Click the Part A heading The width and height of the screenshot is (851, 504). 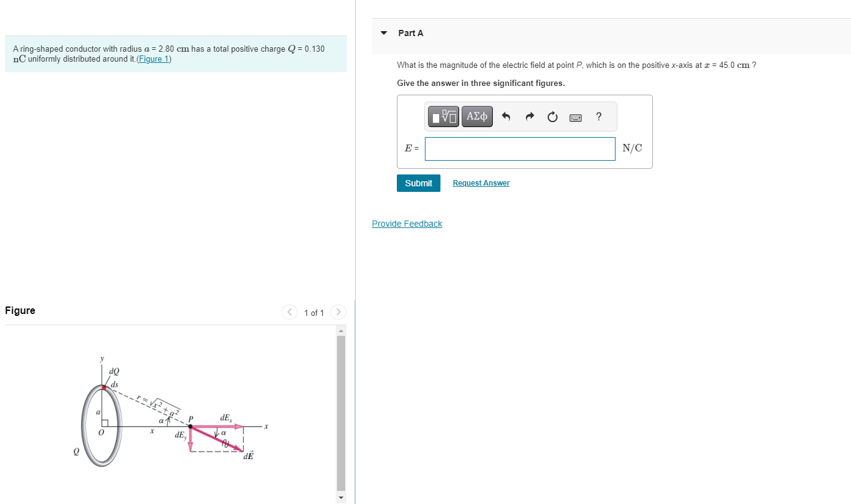pos(411,33)
